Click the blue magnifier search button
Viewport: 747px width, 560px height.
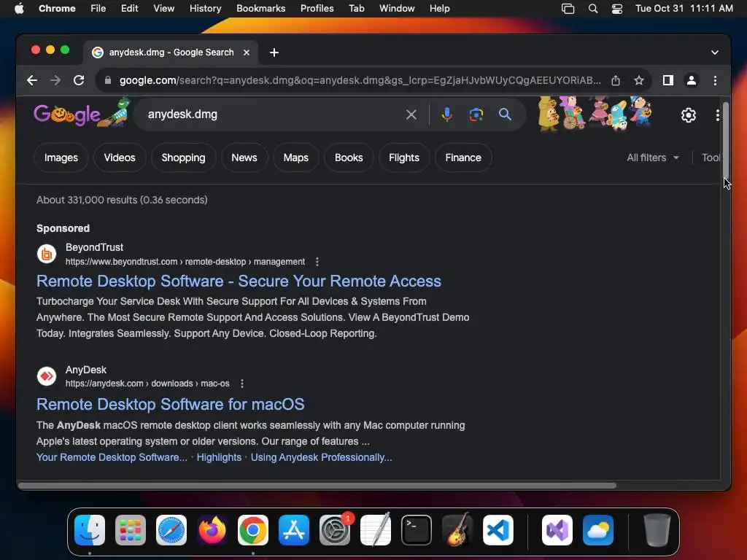505,114
